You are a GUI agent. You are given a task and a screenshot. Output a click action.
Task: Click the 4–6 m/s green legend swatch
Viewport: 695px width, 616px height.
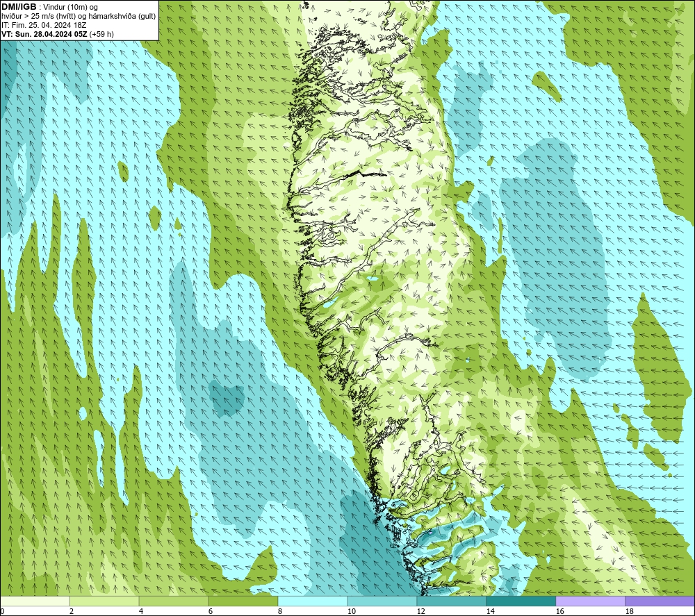pyautogui.click(x=174, y=601)
